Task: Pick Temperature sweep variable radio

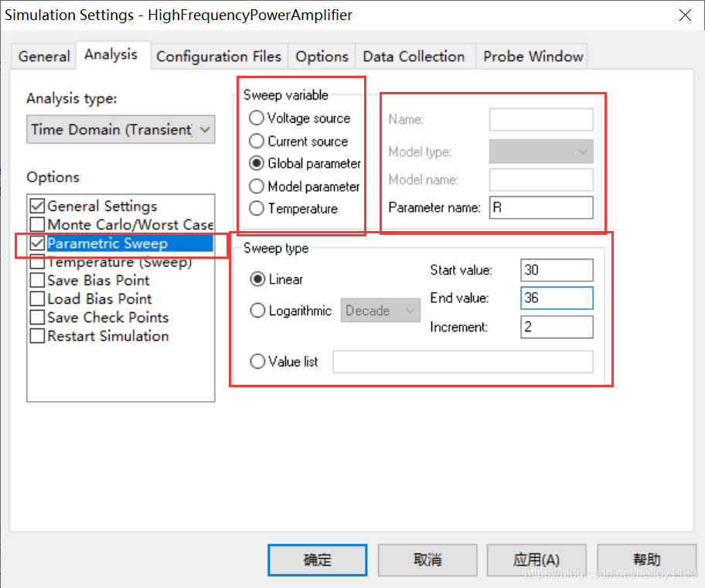Action: click(257, 209)
